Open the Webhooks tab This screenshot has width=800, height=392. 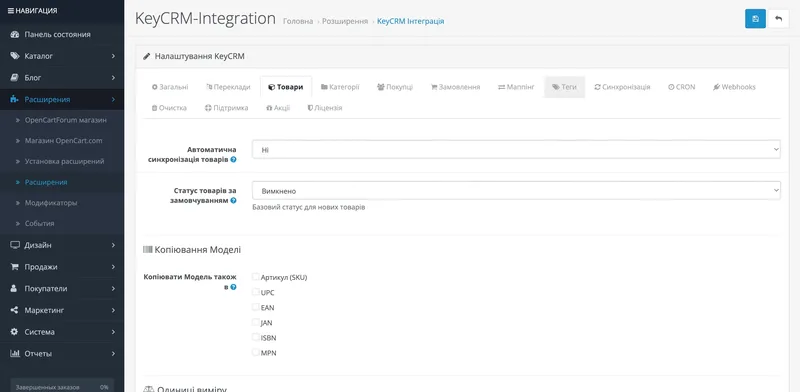(734, 87)
